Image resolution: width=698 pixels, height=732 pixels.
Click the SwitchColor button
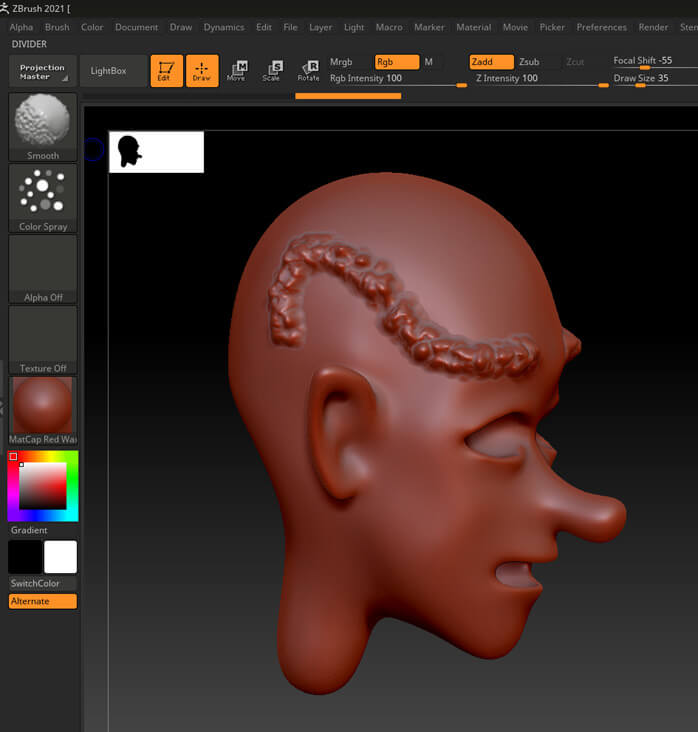42,583
